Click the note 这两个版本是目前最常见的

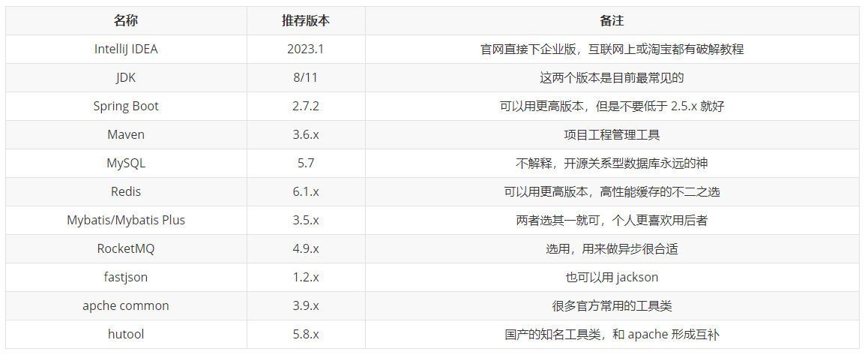[612, 77]
